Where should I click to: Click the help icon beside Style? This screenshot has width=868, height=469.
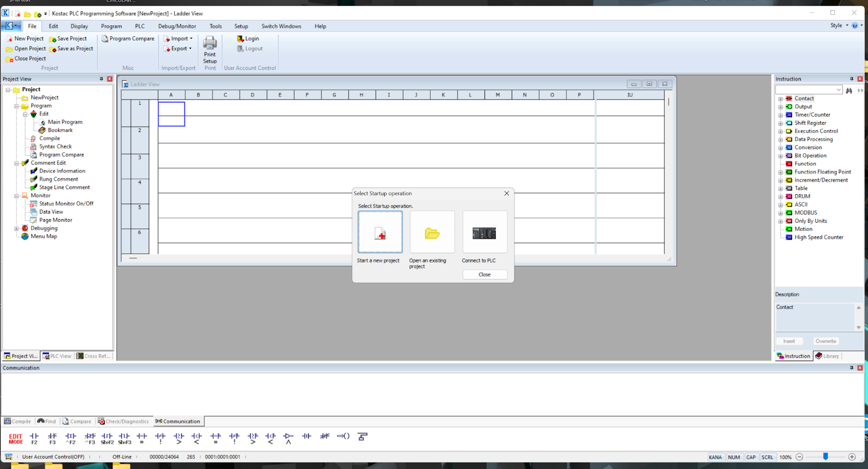854,25
